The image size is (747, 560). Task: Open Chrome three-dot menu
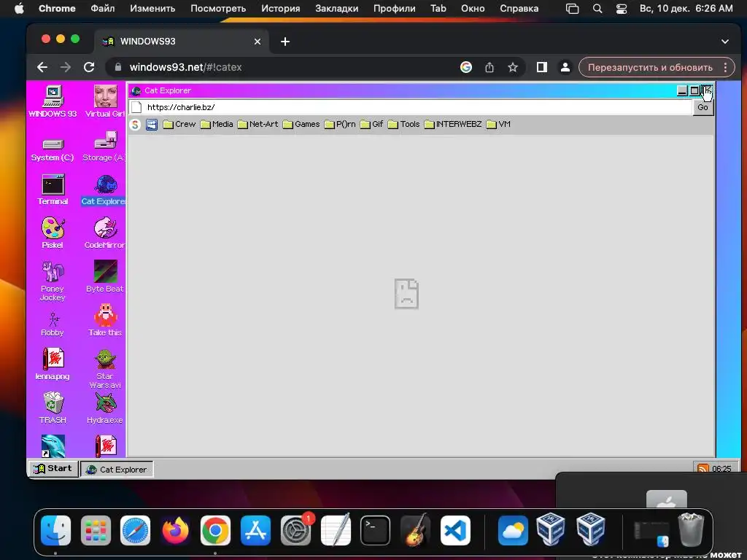[x=726, y=67]
